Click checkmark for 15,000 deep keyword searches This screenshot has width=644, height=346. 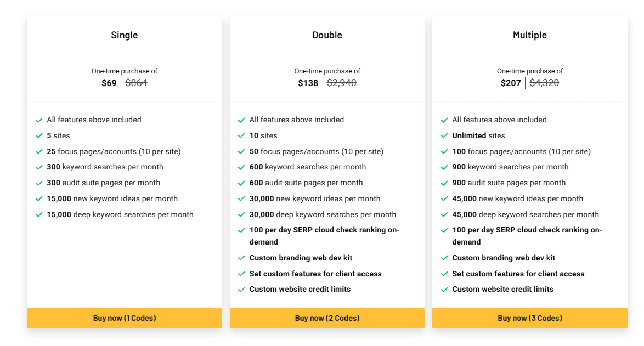tap(39, 214)
